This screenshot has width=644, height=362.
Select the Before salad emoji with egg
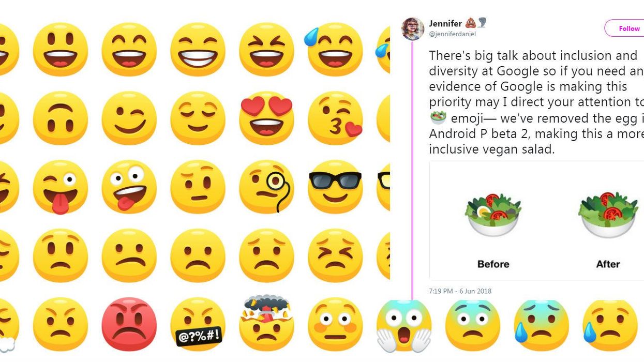click(x=493, y=214)
